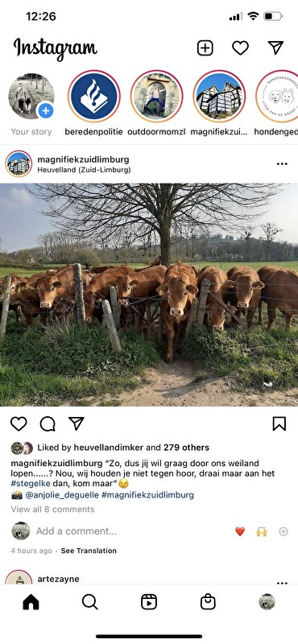Insert the red heart emoji reaction

coord(240,531)
